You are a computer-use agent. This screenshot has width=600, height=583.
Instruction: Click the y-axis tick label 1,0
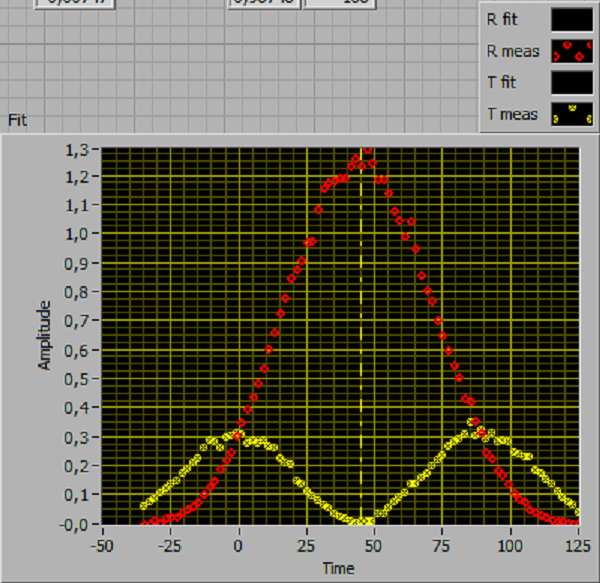tap(77, 234)
